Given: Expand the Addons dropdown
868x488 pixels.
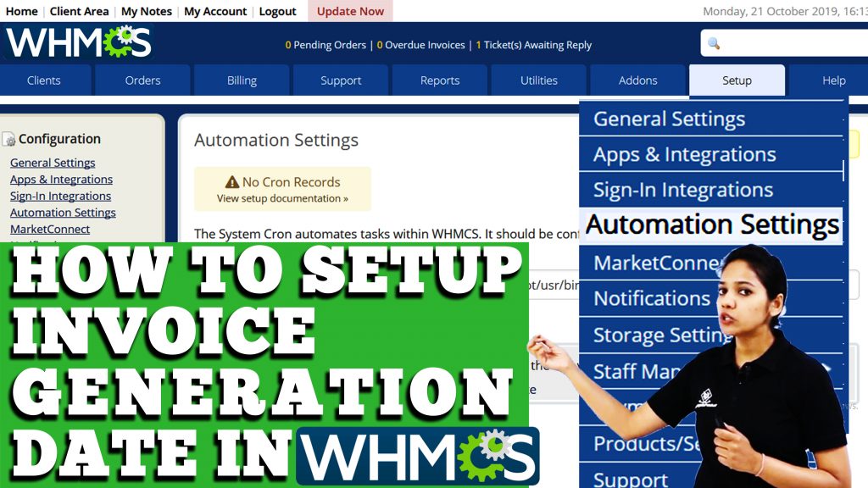Looking at the screenshot, I should (637, 80).
